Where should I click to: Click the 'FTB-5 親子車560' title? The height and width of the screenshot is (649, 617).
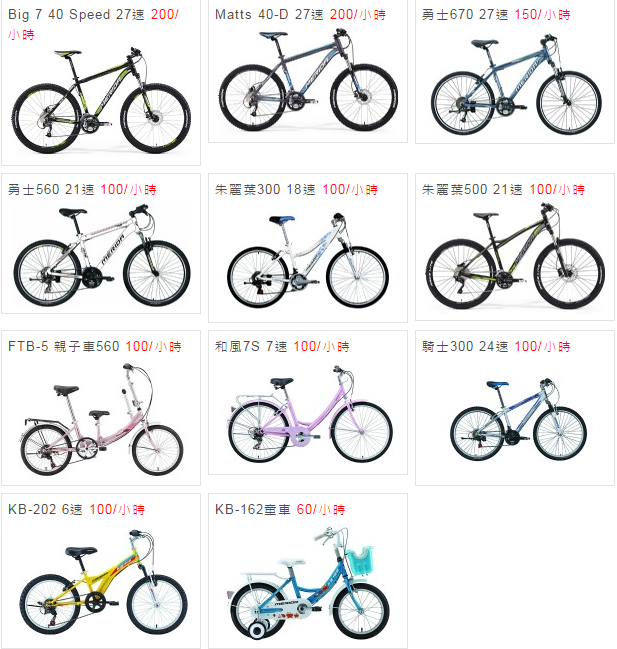click(x=64, y=346)
